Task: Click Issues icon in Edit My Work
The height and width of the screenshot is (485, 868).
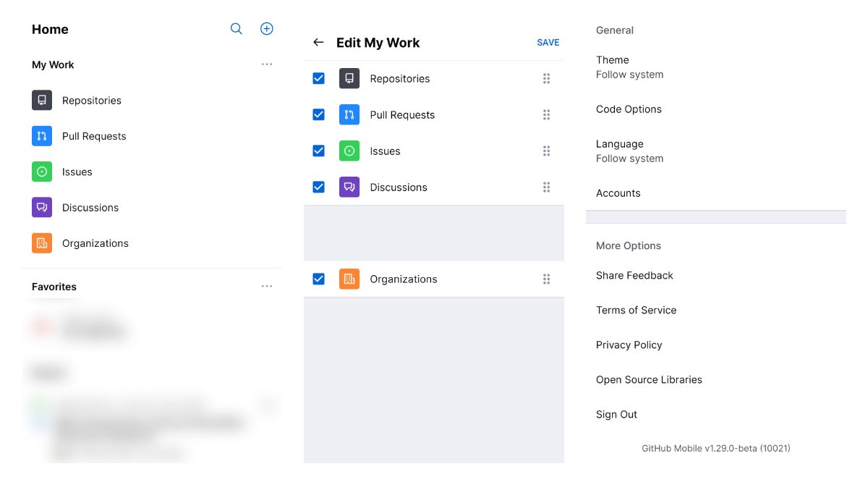Action: click(349, 151)
